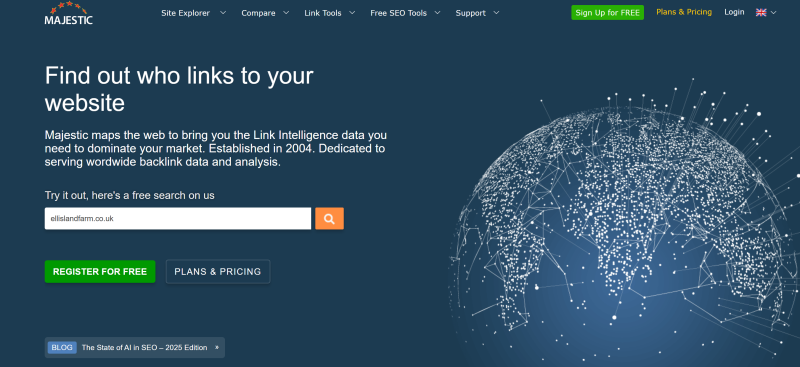This screenshot has width=800, height=367.
Task: Expand the Site Explorer chevron
Action: pos(222,13)
